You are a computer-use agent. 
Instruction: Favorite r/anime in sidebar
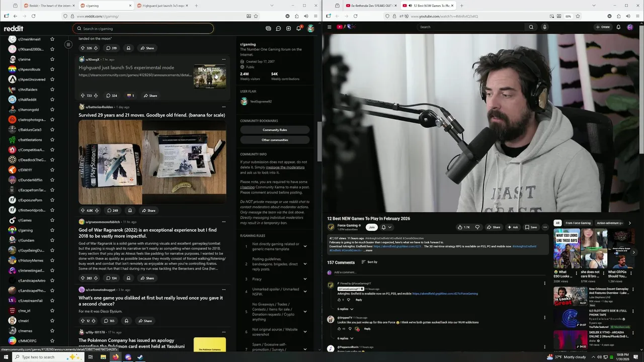coord(52,59)
